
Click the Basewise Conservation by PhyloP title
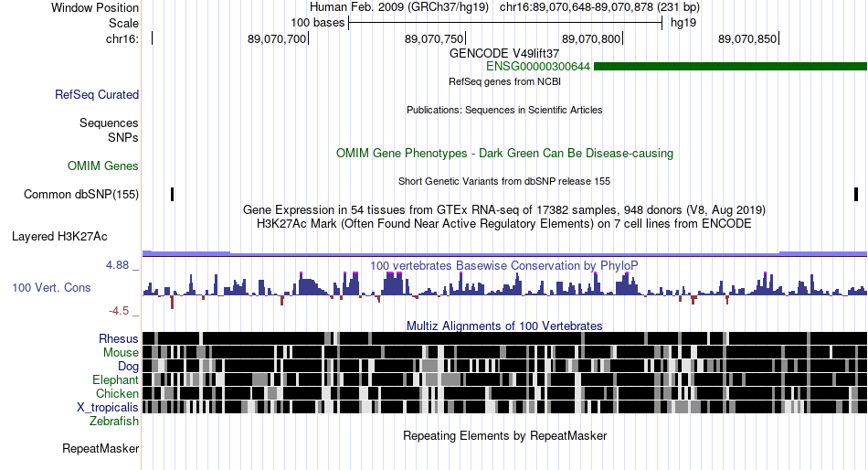(504, 265)
